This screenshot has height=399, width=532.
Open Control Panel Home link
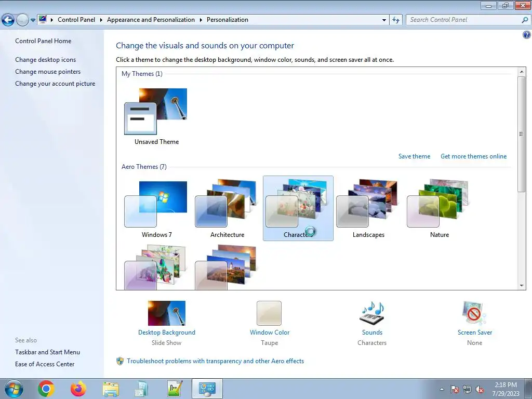click(x=43, y=41)
